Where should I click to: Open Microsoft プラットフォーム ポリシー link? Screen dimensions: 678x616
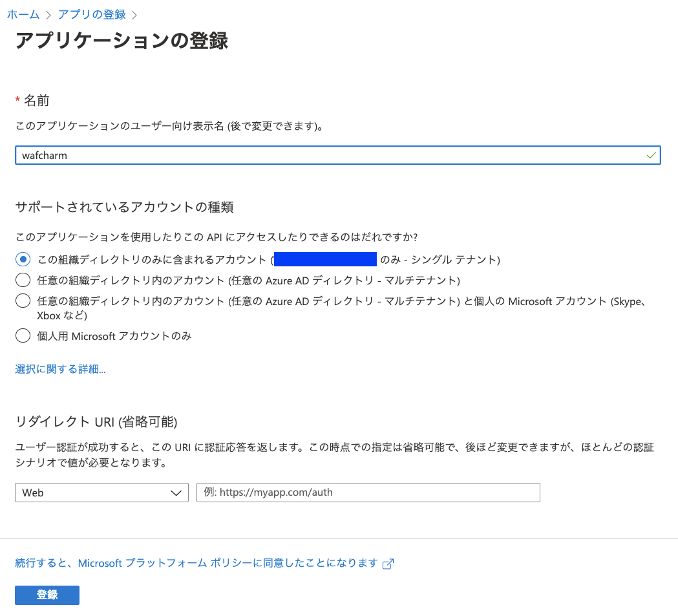[196, 563]
